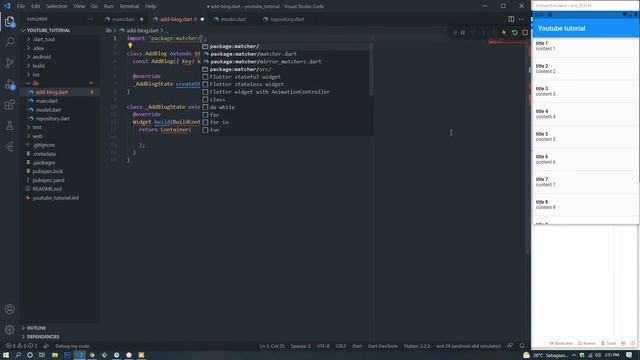Expand the DEPENDENCIES section
640x360 pixels.
tap(42, 337)
